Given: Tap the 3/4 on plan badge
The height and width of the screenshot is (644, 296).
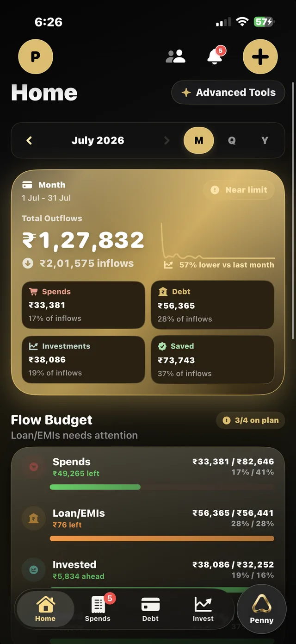Looking at the screenshot, I should pos(251,420).
